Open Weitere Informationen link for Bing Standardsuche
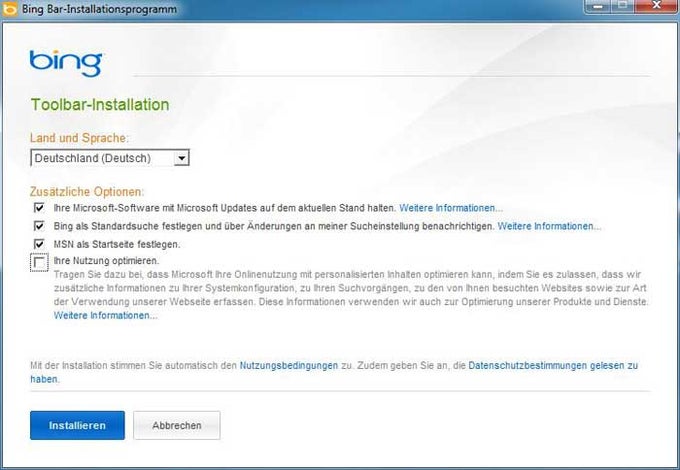Image resolution: width=680 pixels, height=470 pixels. (549, 226)
